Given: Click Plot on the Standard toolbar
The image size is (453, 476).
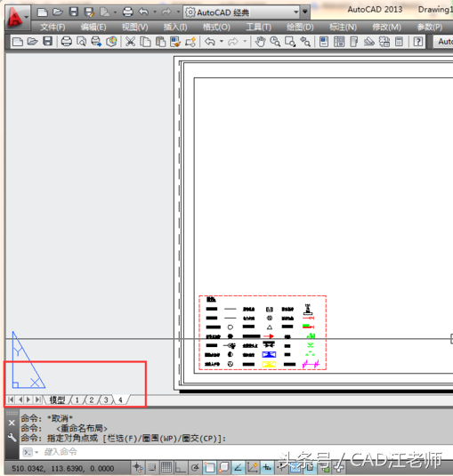Looking at the screenshot, I should tap(66, 41).
